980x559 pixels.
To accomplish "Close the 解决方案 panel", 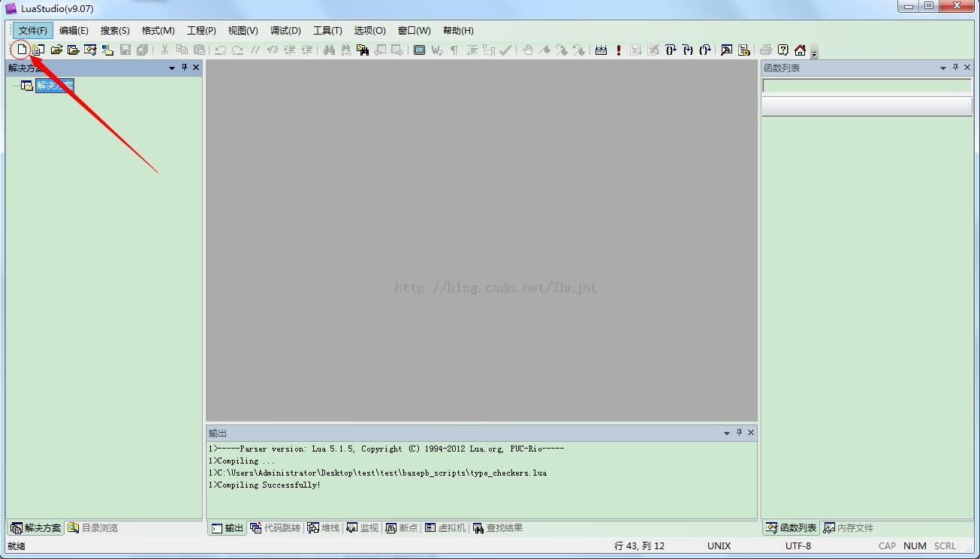I will (196, 68).
